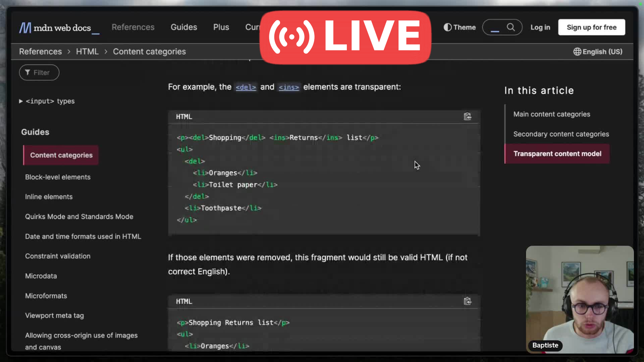
Task: Open the Plus menu
Action: (221, 27)
